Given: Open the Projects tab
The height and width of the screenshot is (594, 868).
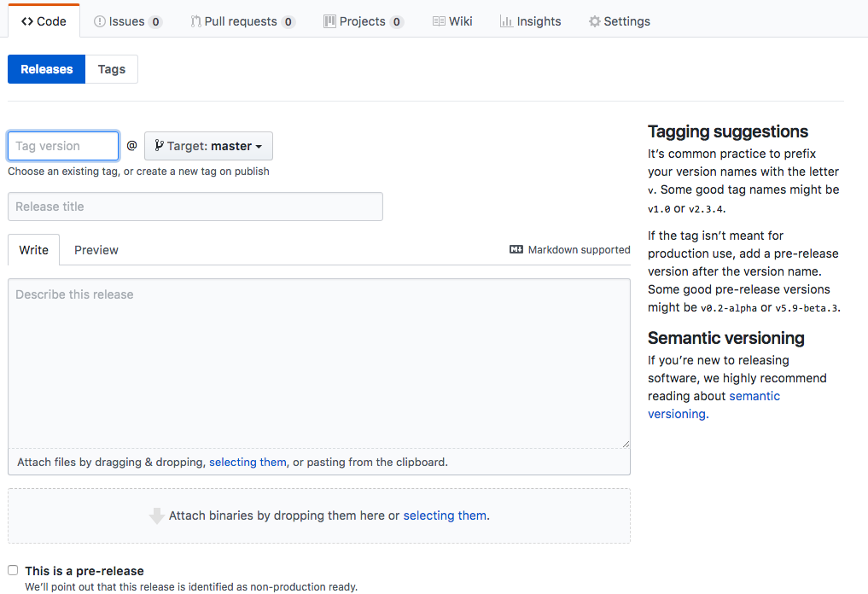Looking at the screenshot, I should (x=363, y=21).
